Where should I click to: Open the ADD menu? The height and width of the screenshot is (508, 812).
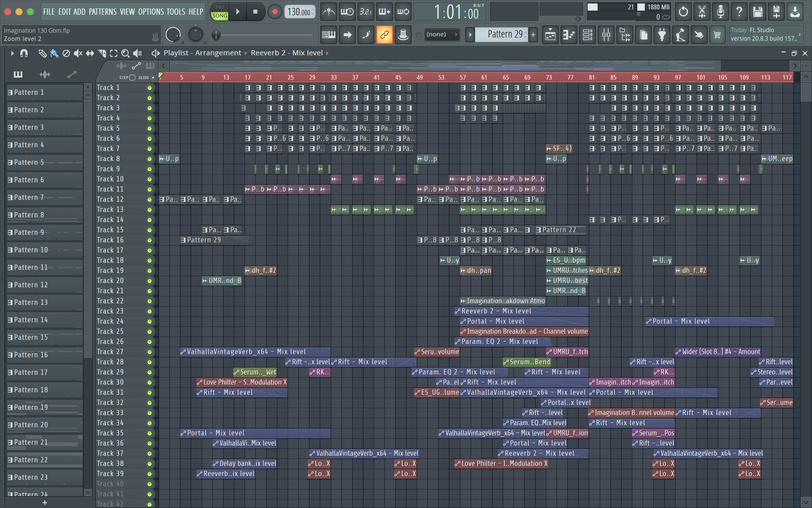pos(80,12)
